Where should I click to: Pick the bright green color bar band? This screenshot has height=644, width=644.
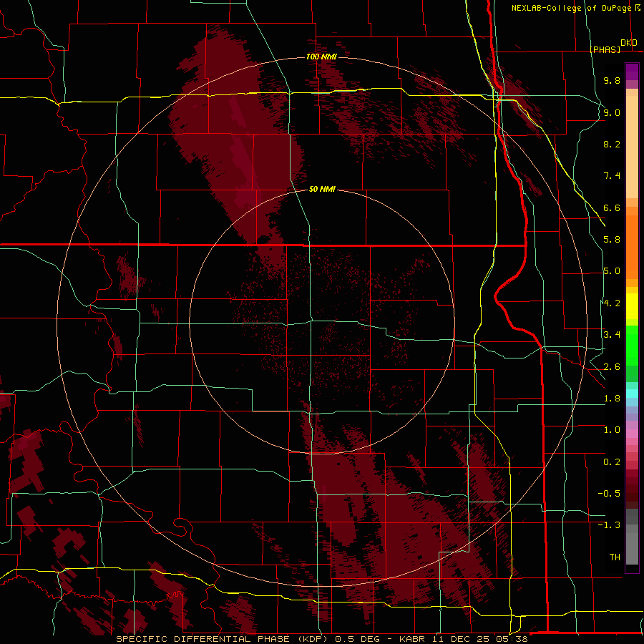(x=632, y=346)
